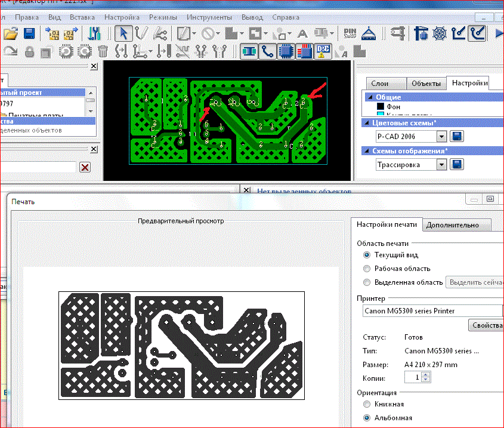The image size is (504, 428).
Task: Select Выделенная область print area
Action: [x=366, y=282]
